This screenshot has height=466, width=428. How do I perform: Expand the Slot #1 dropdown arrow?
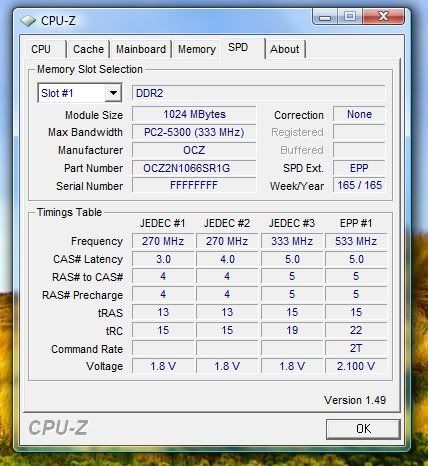113,93
